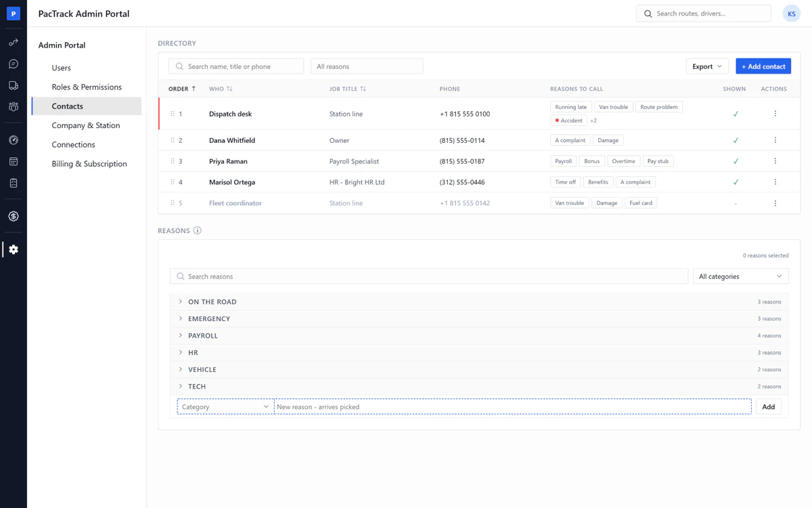Sort contacts by Job Title column

click(348, 89)
